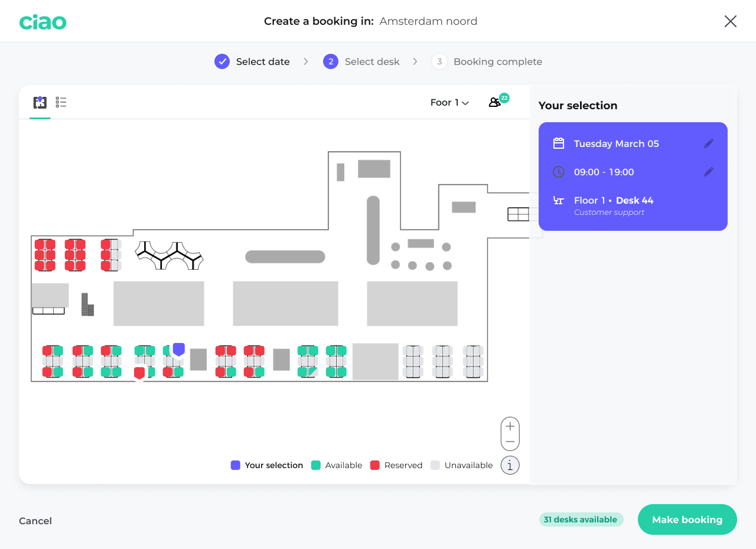This screenshot has height=549, width=756.
Task: Click the clock icon beside the booking time
Action: click(559, 172)
